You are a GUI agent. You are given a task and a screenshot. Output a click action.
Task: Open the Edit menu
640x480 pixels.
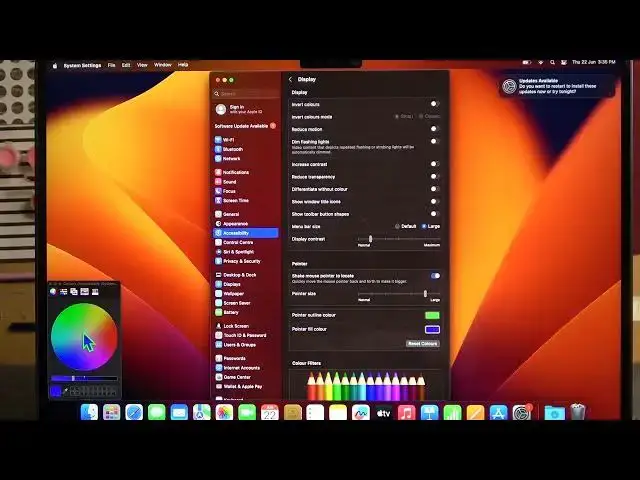[x=126, y=65]
